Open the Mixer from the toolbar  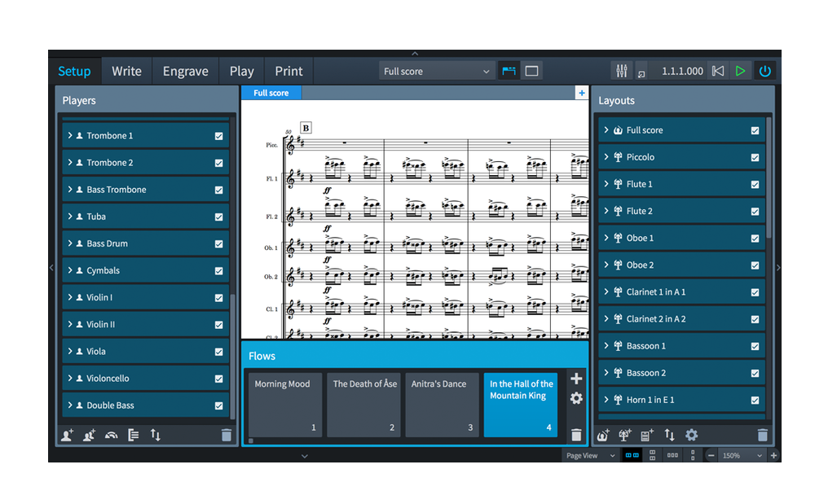[x=622, y=71]
